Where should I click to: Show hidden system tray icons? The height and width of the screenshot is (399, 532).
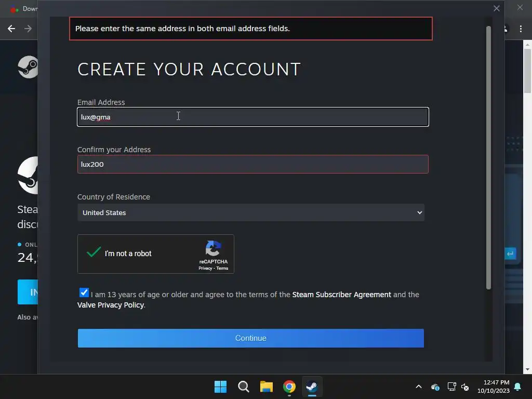(x=419, y=387)
